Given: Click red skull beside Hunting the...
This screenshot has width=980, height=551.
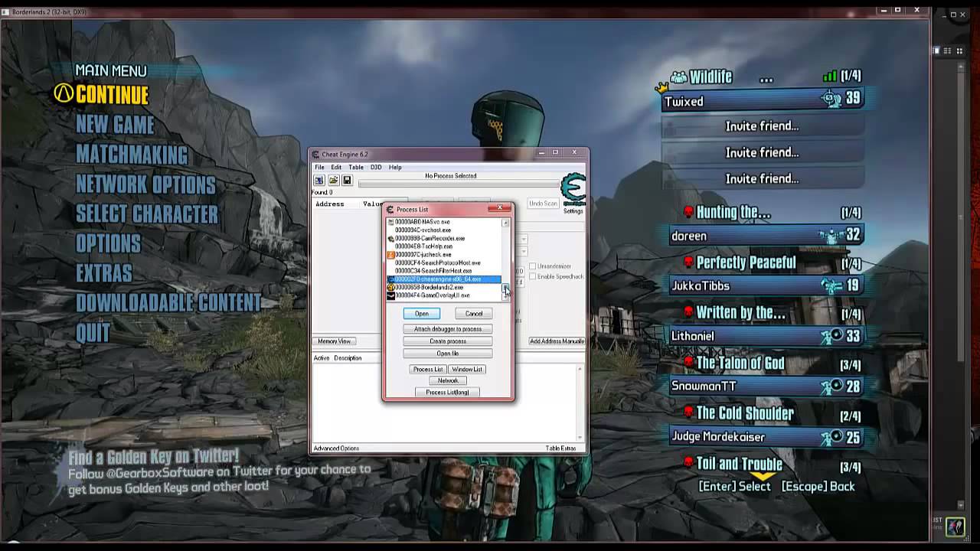Looking at the screenshot, I should 688,212.
